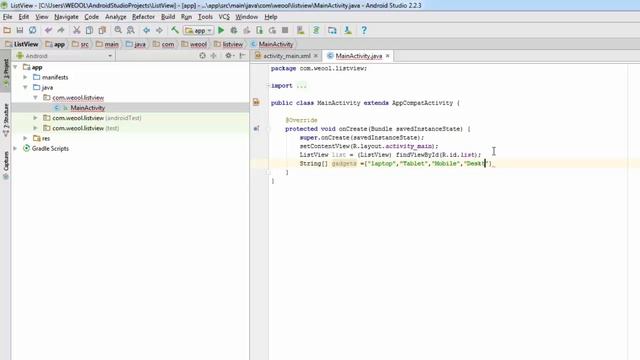Click the Sync Gradle toolbar icon

click(316, 30)
